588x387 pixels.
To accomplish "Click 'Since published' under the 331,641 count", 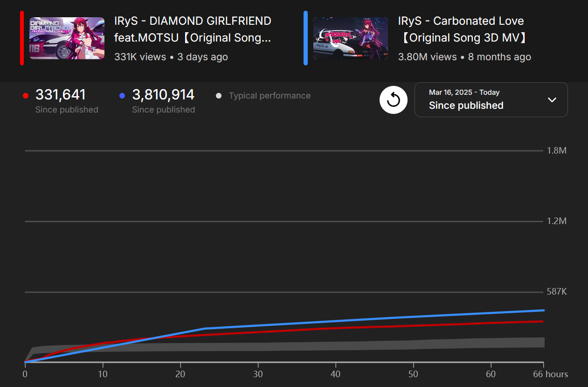I will point(67,110).
